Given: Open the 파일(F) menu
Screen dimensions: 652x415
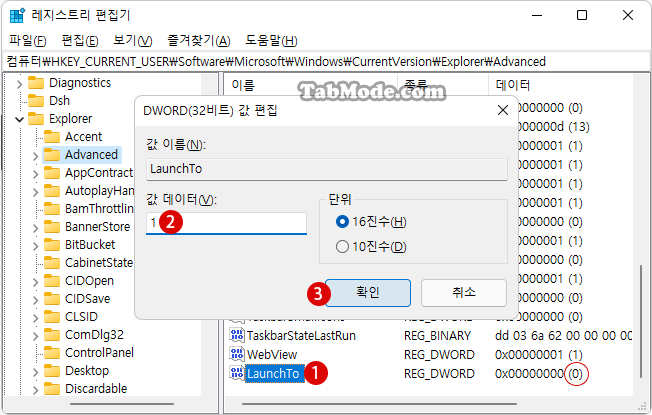Looking at the screenshot, I should point(27,40).
